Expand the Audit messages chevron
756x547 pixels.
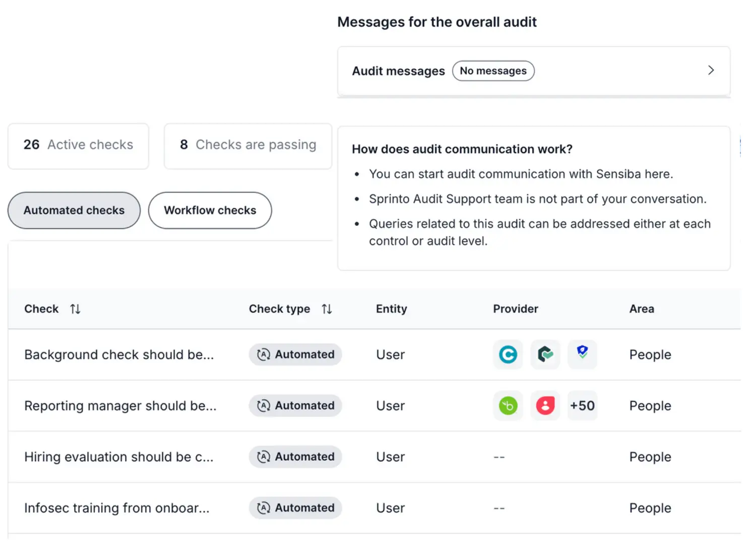(x=711, y=71)
